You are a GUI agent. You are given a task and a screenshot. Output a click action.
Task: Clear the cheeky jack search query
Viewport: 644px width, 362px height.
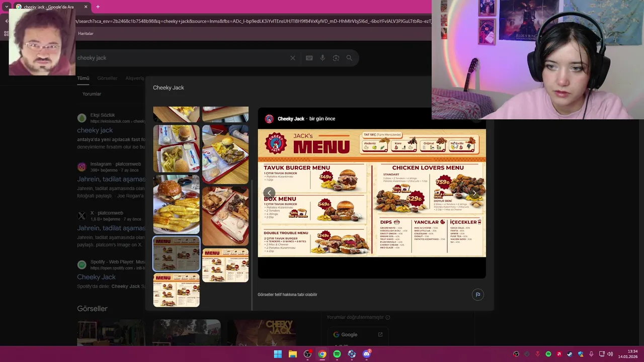pos(293,58)
